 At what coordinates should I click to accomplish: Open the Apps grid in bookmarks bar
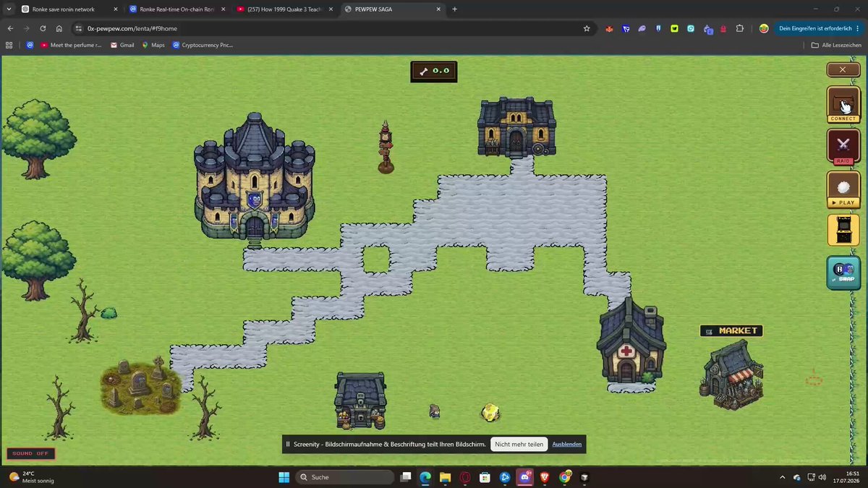(9, 45)
